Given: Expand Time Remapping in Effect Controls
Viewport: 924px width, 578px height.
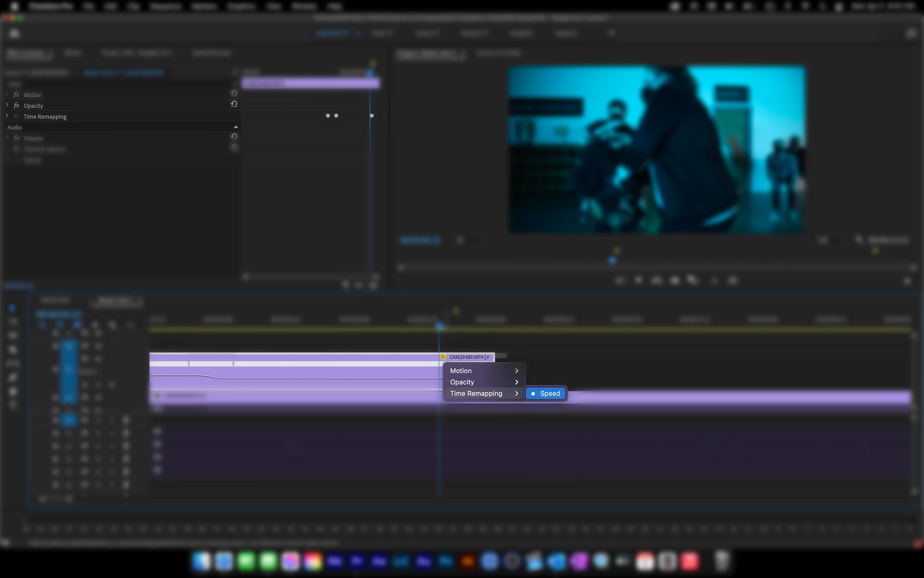Looking at the screenshot, I should point(7,116).
